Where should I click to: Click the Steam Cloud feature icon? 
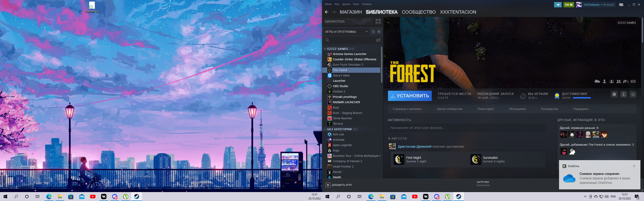597,81
